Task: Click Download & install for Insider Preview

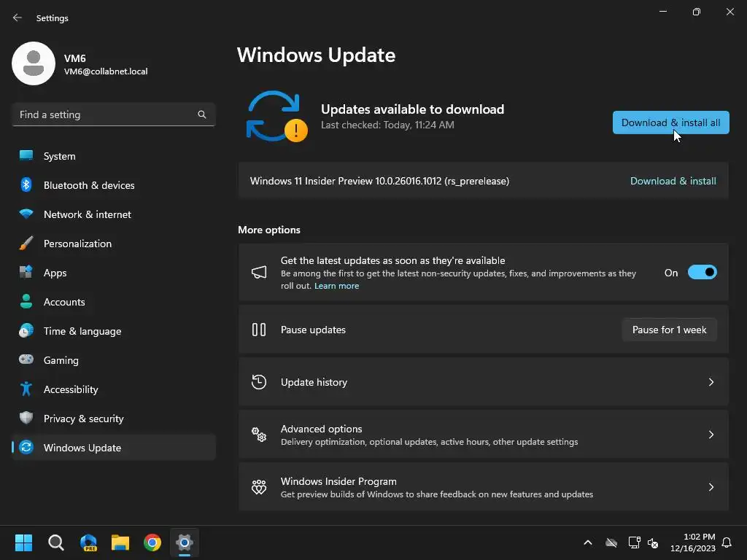Action: (673, 181)
